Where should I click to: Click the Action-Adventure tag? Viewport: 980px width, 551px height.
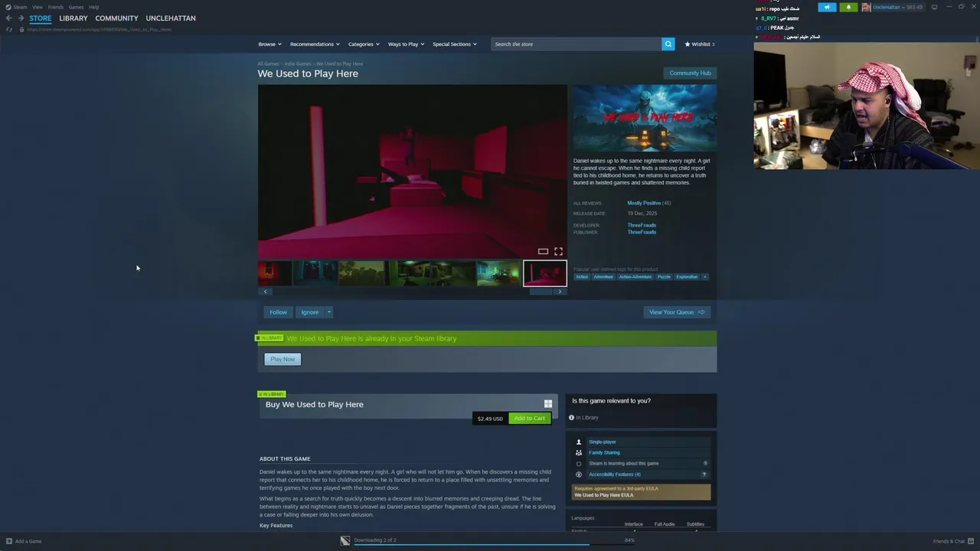tap(635, 277)
